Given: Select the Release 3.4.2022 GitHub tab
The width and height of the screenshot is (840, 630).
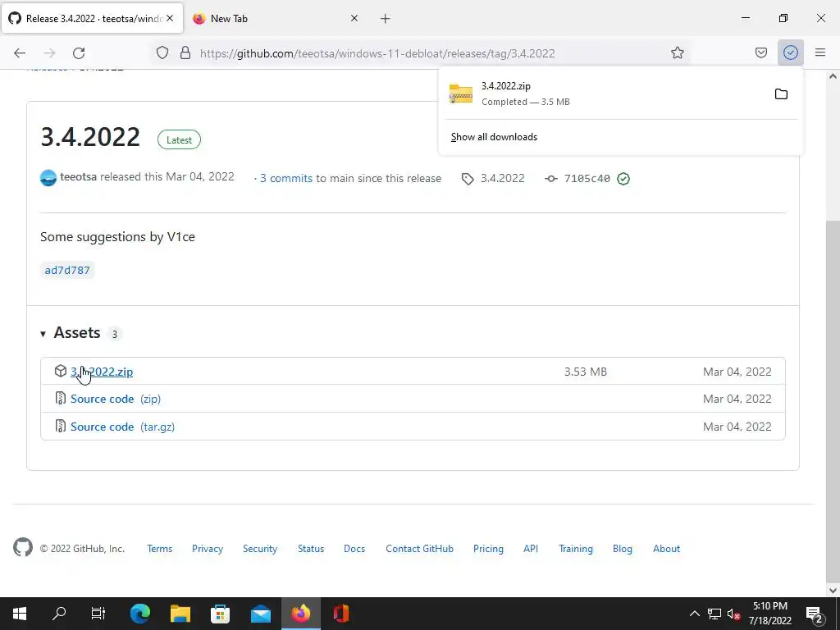Looking at the screenshot, I should point(94,19).
